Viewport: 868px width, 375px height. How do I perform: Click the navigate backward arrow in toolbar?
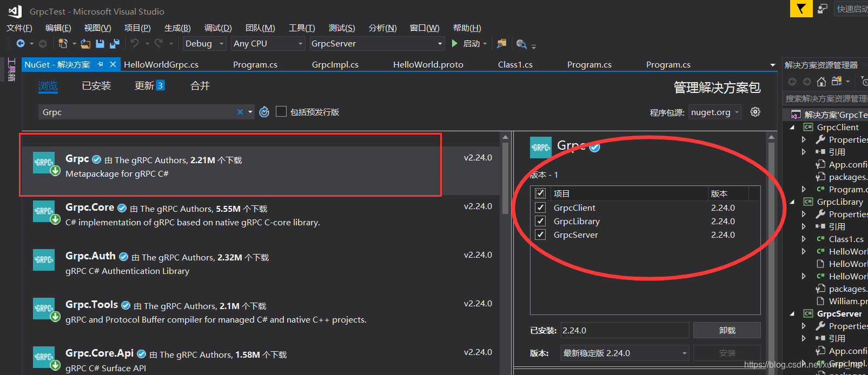tap(21, 43)
